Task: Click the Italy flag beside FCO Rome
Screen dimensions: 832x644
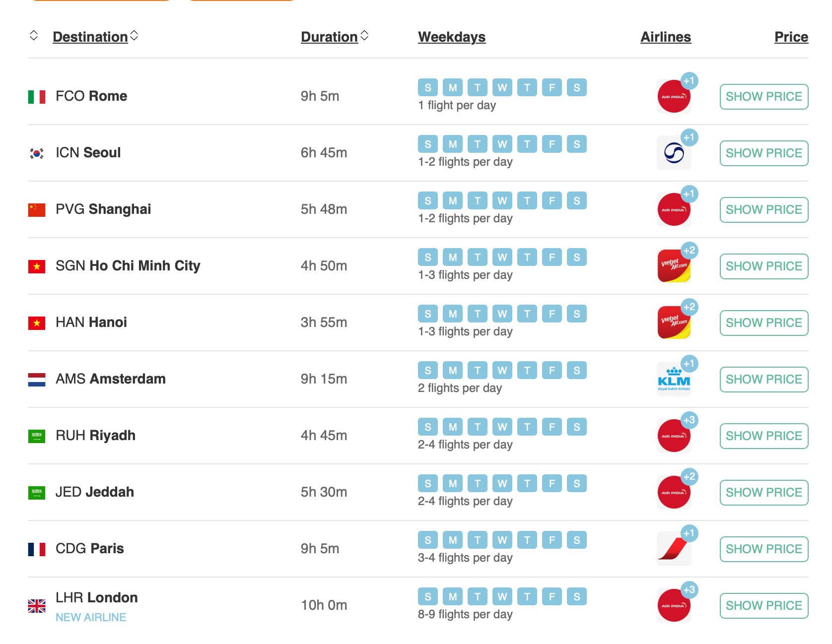Action: click(x=37, y=97)
